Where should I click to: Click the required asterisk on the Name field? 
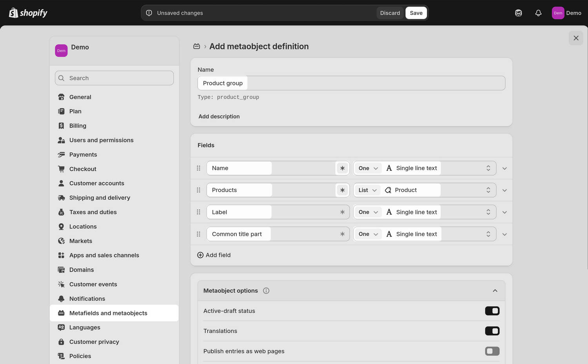click(342, 168)
